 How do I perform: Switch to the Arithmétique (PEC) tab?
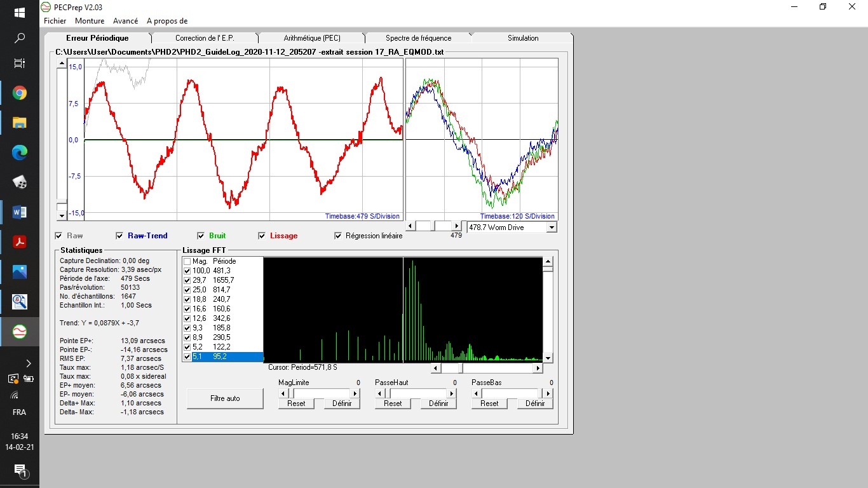coord(312,38)
